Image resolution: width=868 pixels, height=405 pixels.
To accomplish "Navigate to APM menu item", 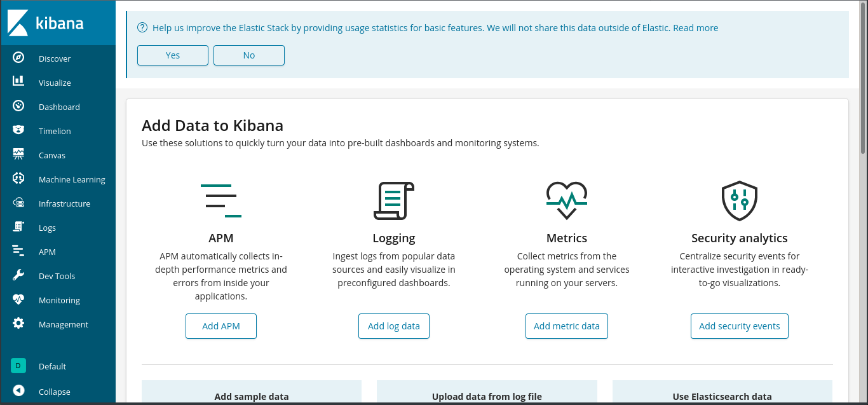I will tap(47, 252).
